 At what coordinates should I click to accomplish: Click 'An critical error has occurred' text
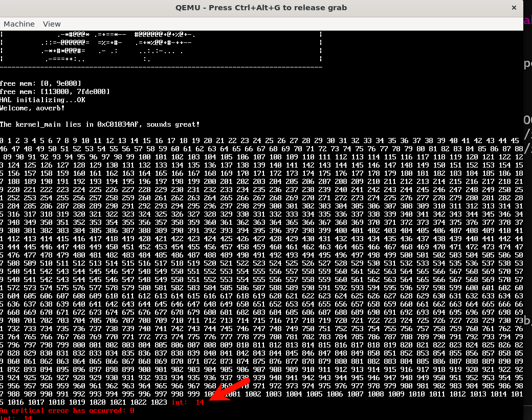[x=67, y=410]
